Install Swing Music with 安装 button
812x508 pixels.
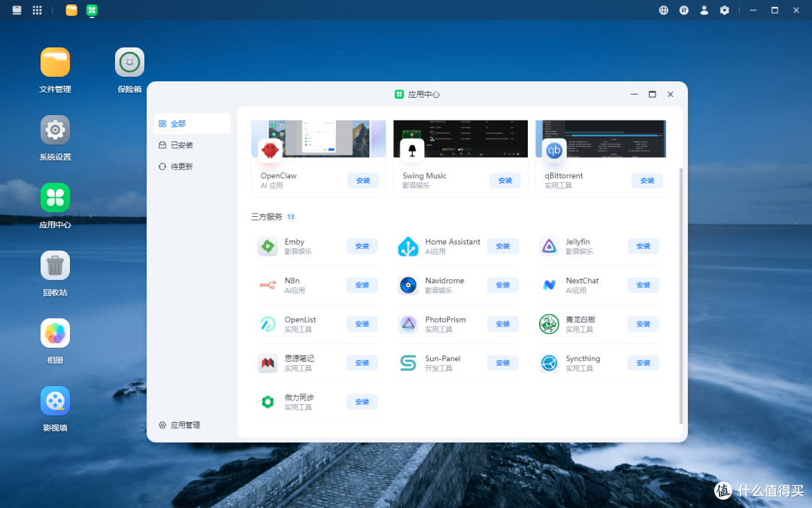coord(505,181)
